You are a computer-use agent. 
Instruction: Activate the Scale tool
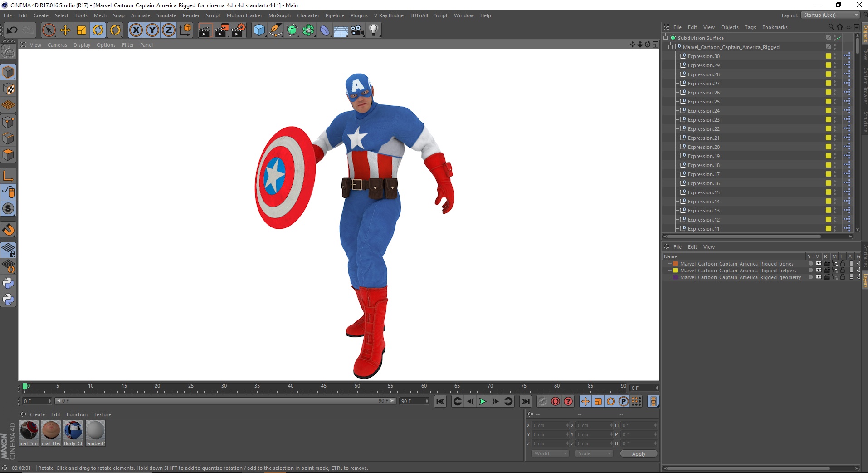tap(82, 30)
